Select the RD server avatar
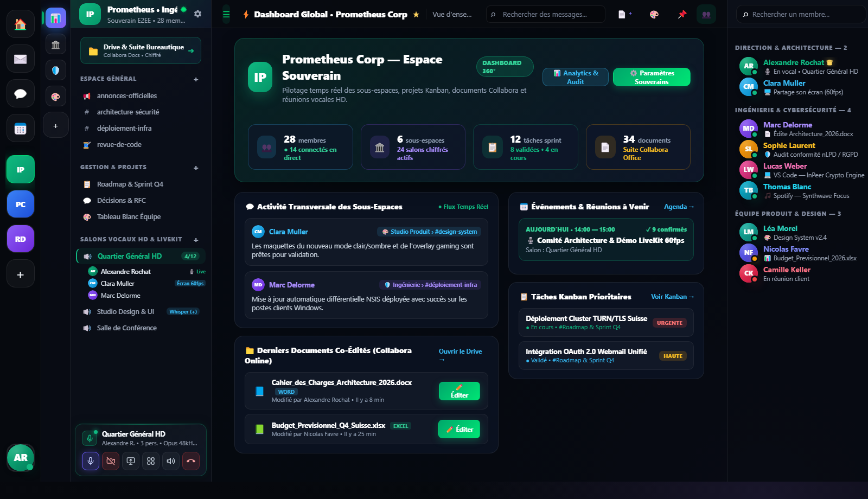Screen dimensions: 868x499 click(21, 239)
